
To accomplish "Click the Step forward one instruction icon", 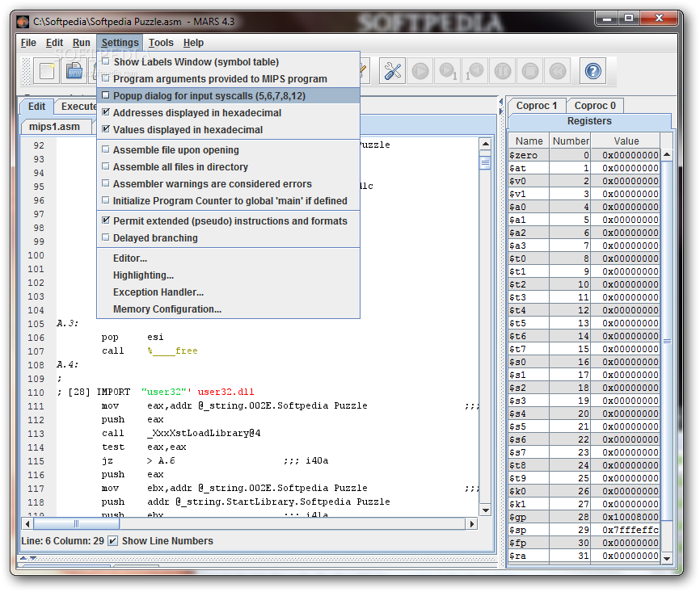I will coord(448,71).
